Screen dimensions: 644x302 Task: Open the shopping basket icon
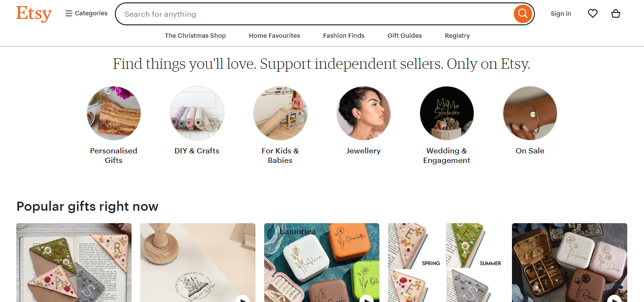616,14
